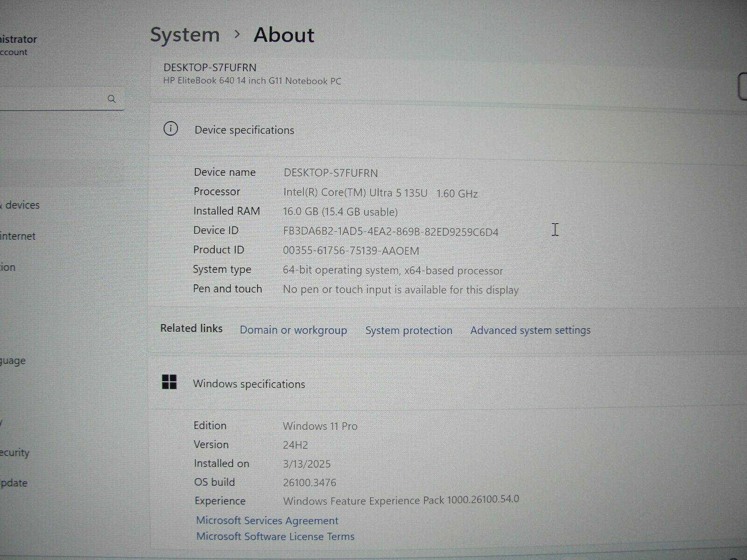747x560 pixels.
Task: Open Advanced system settings
Action: [x=530, y=330]
